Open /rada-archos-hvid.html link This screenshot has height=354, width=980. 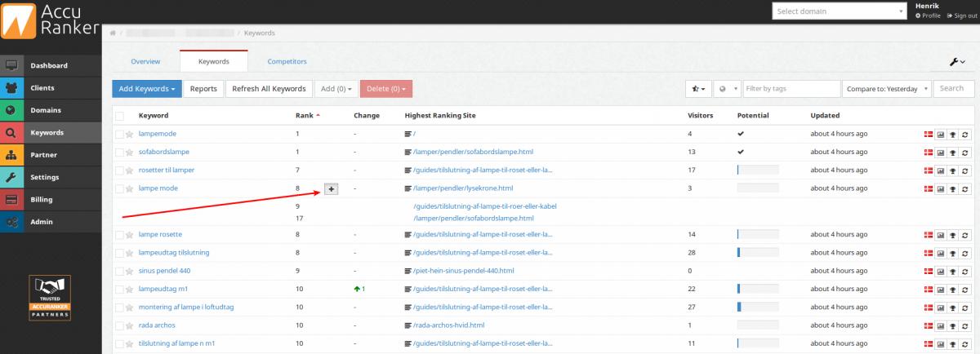click(x=449, y=325)
